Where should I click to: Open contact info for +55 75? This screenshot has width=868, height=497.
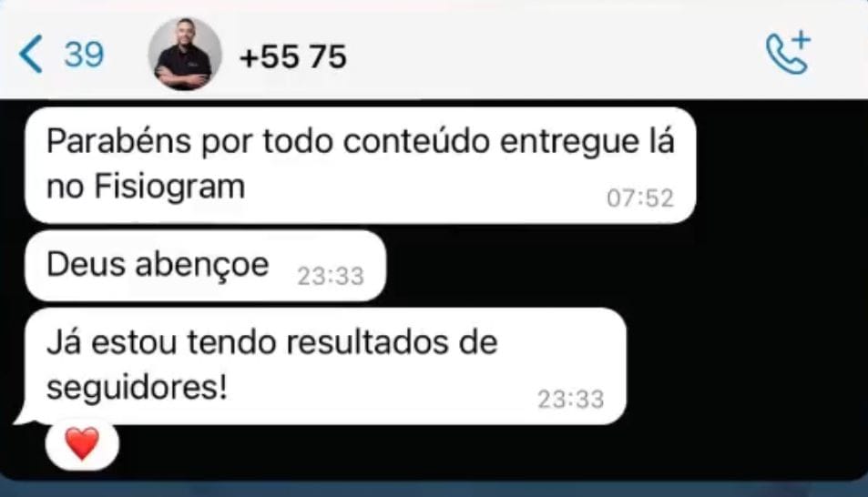293,56
